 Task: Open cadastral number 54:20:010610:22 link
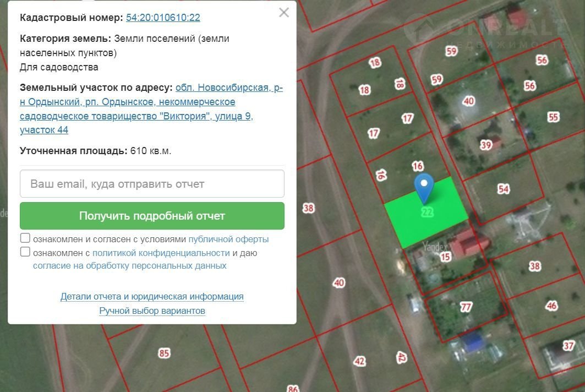163,18
